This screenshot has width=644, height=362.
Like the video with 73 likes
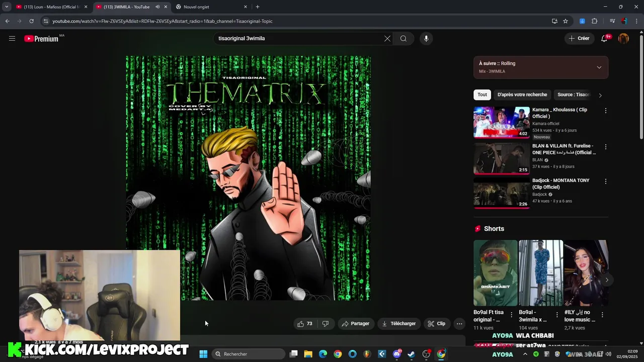pos(305,324)
